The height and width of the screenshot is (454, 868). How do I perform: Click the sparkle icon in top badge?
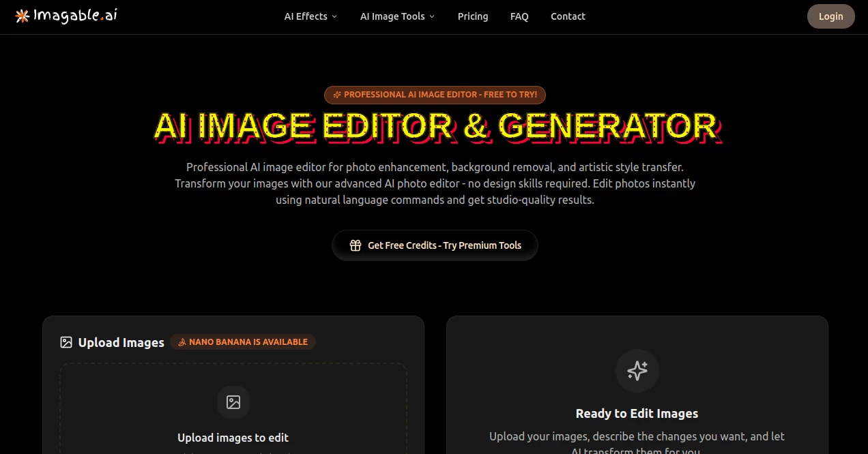coord(336,95)
